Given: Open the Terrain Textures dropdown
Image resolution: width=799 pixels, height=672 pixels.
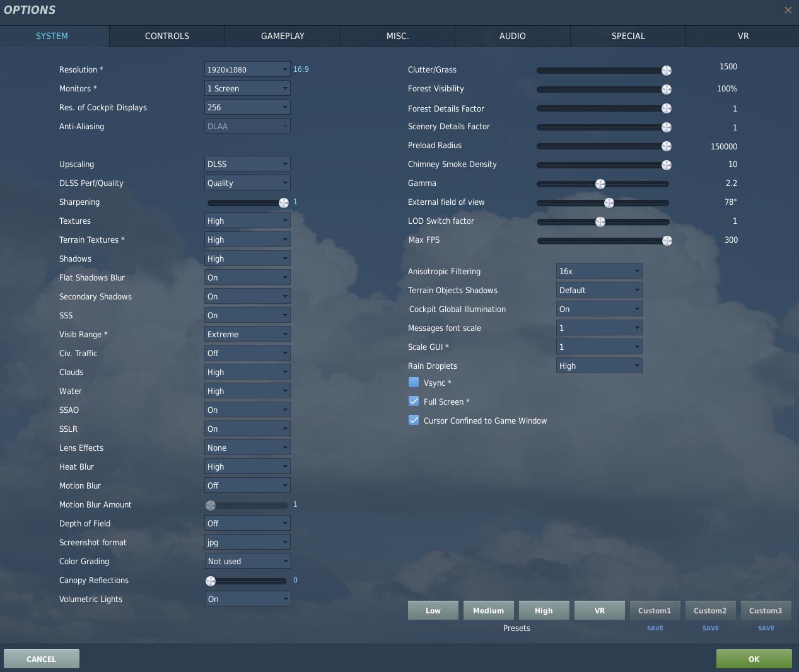Looking at the screenshot, I should pos(247,240).
